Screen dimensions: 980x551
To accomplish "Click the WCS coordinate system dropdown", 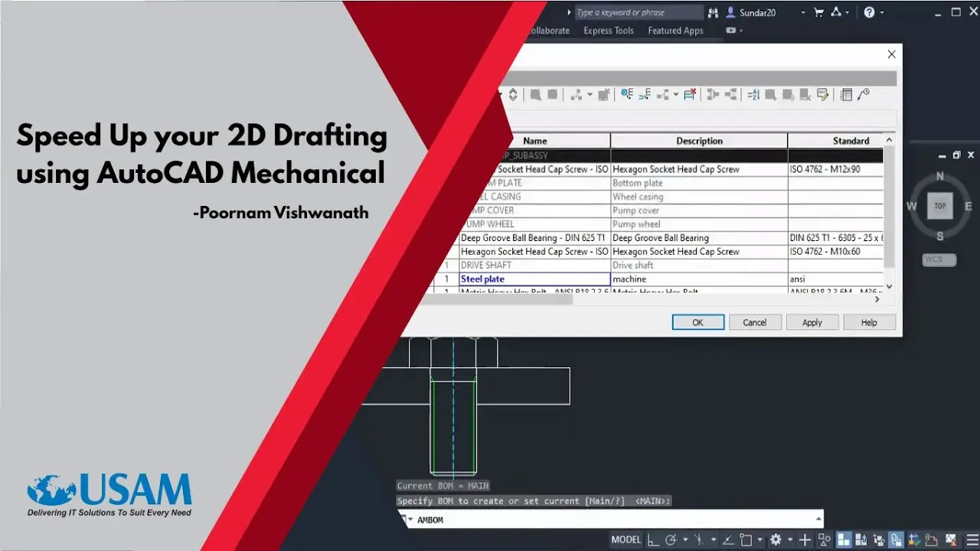I will click(x=939, y=259).
